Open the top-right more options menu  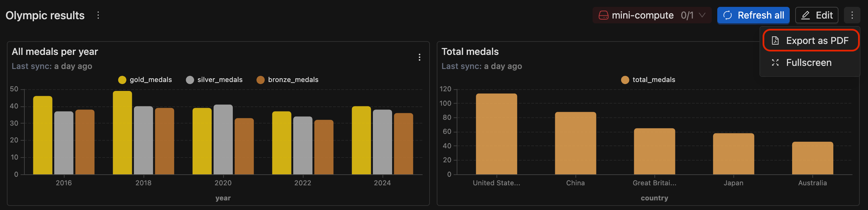[x=852, y=15]
